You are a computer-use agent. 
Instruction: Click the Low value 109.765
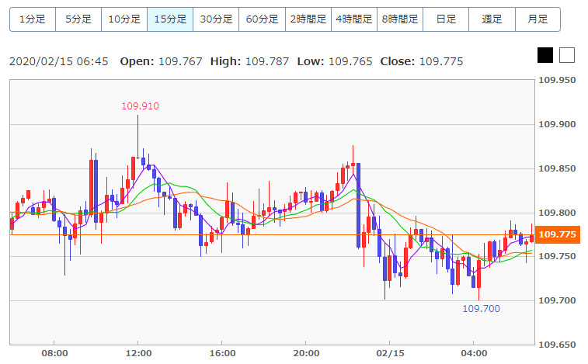click(350, 61)
